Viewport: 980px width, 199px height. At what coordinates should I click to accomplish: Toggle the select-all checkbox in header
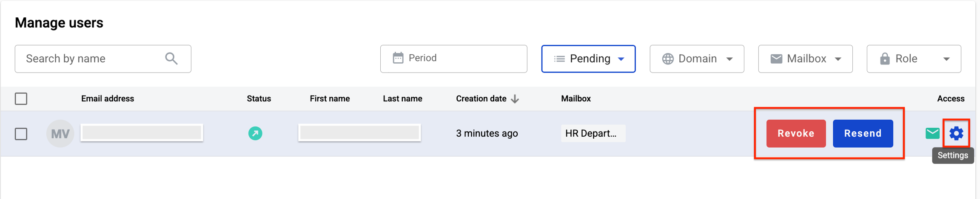tap(21, 99)
